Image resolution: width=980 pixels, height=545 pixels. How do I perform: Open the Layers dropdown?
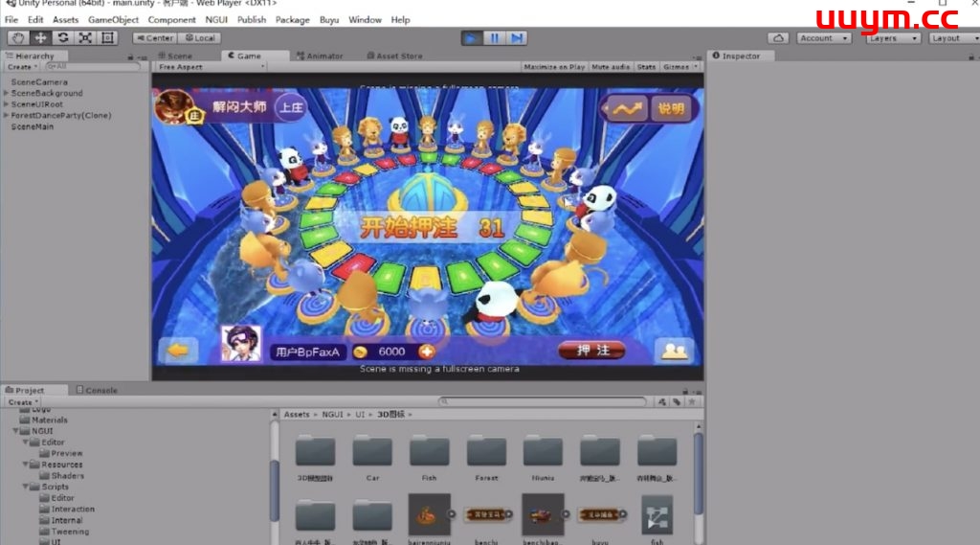tap(893, 38)
